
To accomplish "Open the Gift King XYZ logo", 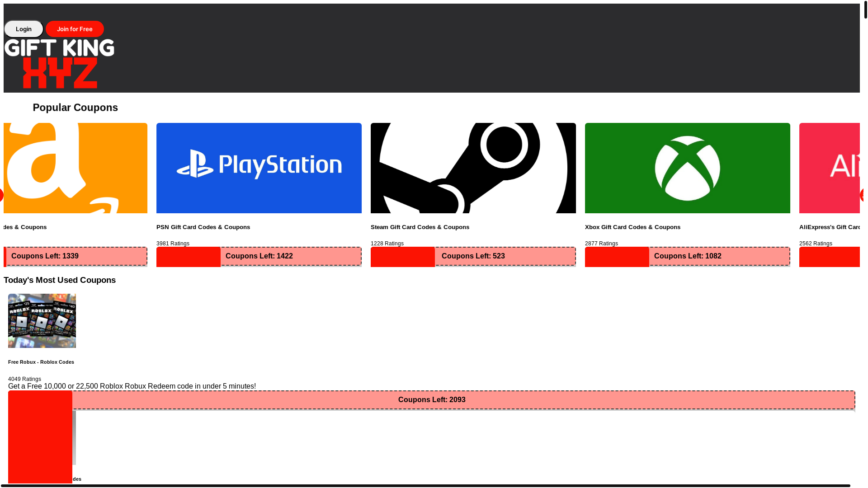I will (59, 63).
